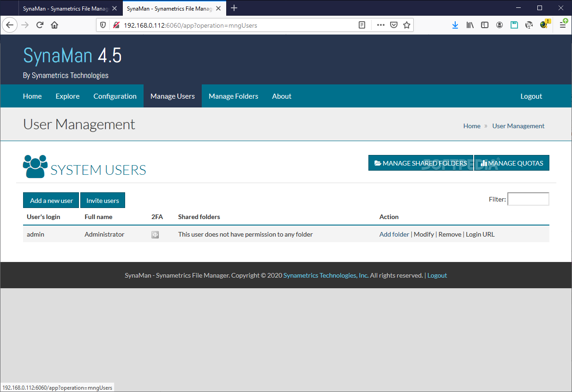Click the Full name column header
Viewport: 572px width, 392px height.
click(x=98, y=217)
